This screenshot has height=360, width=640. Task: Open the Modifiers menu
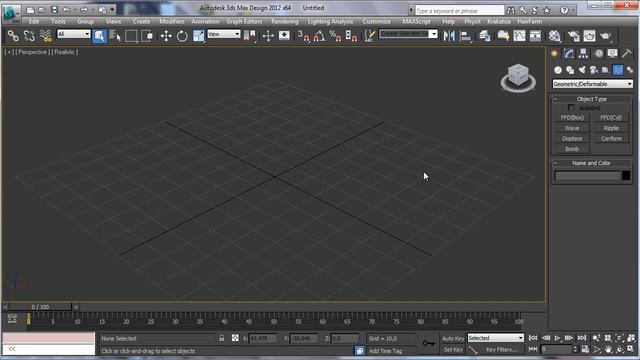171,21
